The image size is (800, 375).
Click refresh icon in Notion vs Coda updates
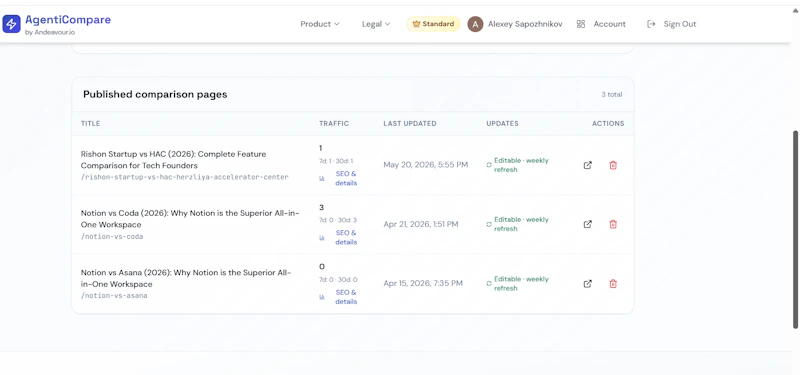point(489,224)
